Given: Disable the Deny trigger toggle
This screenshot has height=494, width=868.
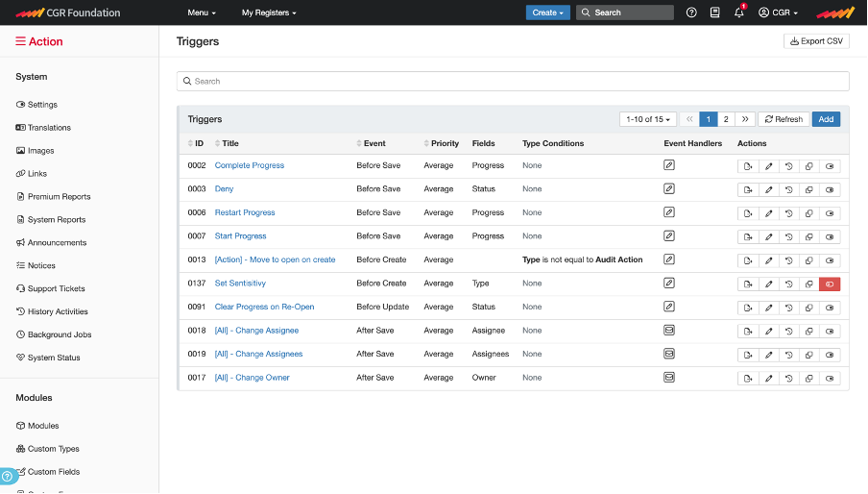Looking at the screenshot, I should point(830,190).
